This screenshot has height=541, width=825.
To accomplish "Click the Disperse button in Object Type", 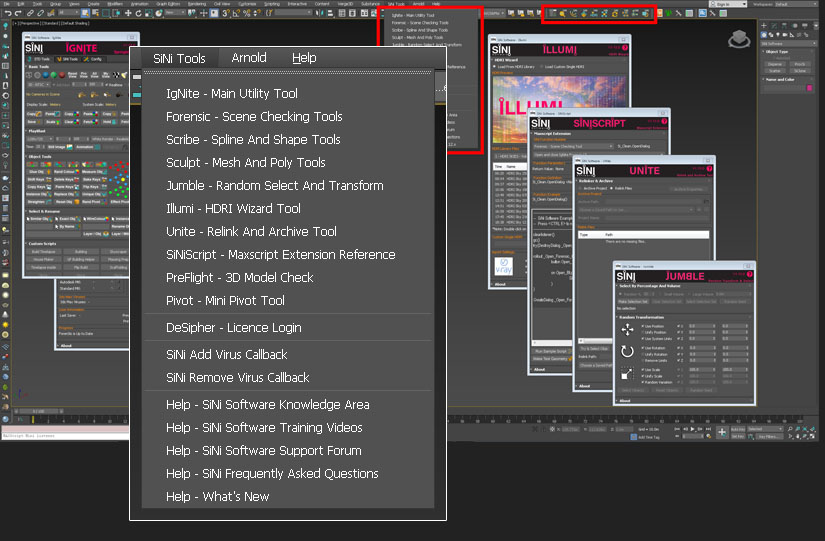I will click(x=774, y=64).
